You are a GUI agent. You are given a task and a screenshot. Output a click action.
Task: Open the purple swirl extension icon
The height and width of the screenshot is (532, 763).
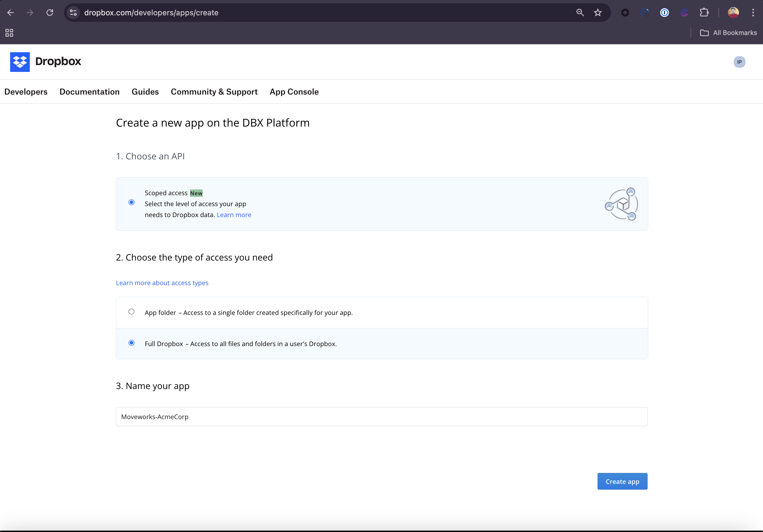click(x=684, y=13)
